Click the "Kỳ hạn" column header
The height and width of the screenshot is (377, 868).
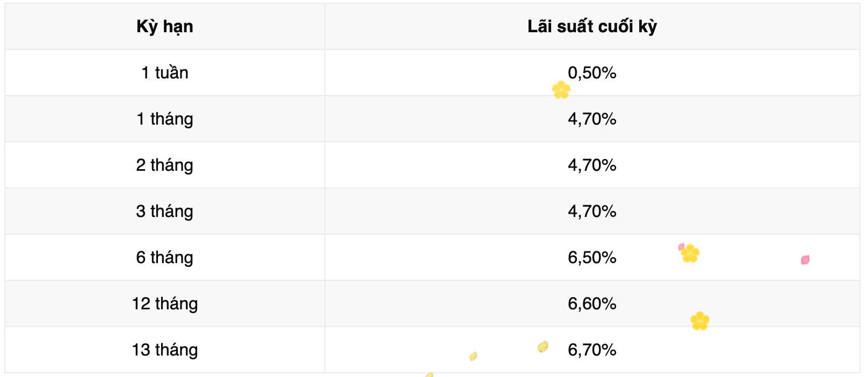pyautogui.click(x=165, y=26)
